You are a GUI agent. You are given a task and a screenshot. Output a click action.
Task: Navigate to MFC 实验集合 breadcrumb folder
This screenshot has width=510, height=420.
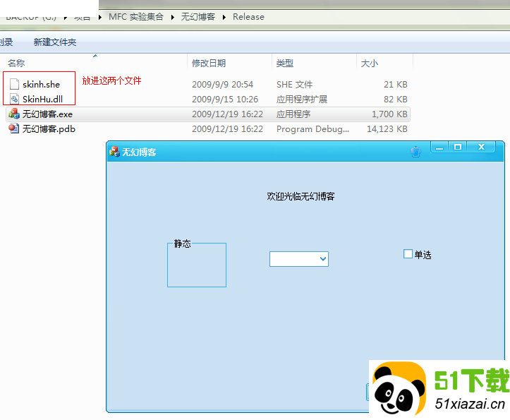tap(136, 17)
